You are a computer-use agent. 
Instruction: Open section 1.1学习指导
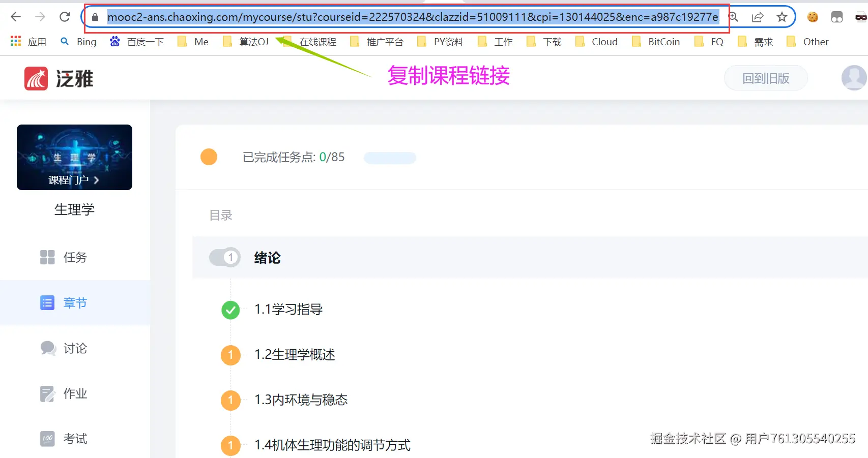coord(288,309)
